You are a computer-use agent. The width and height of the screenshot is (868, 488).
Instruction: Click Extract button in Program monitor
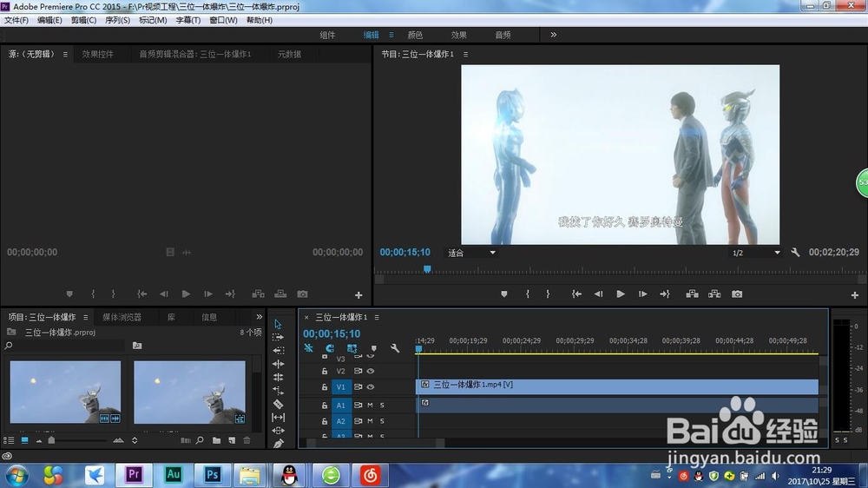[714, 294]
